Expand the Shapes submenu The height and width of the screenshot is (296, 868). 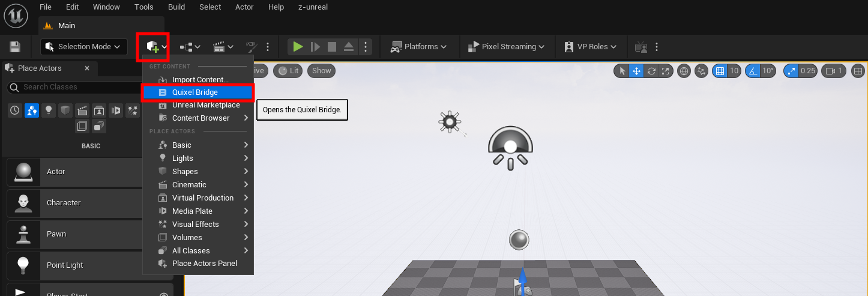pos(198,172)
